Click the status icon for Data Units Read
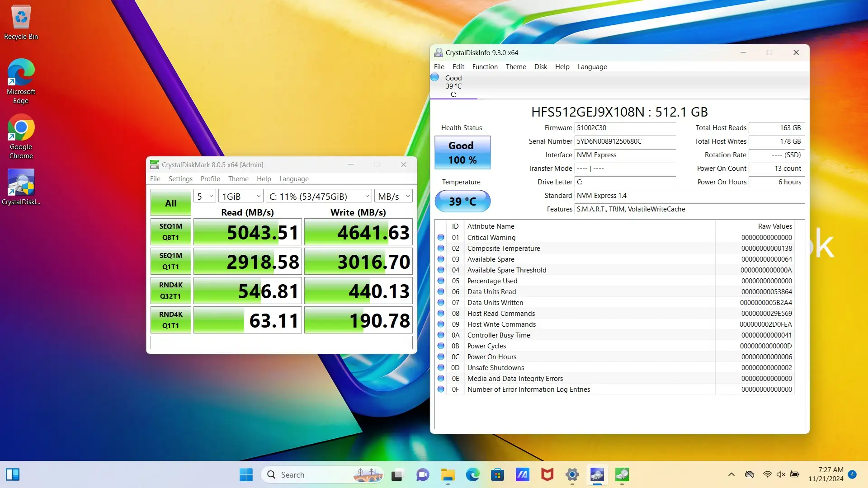The image size is (868, 488). [441, 291]
